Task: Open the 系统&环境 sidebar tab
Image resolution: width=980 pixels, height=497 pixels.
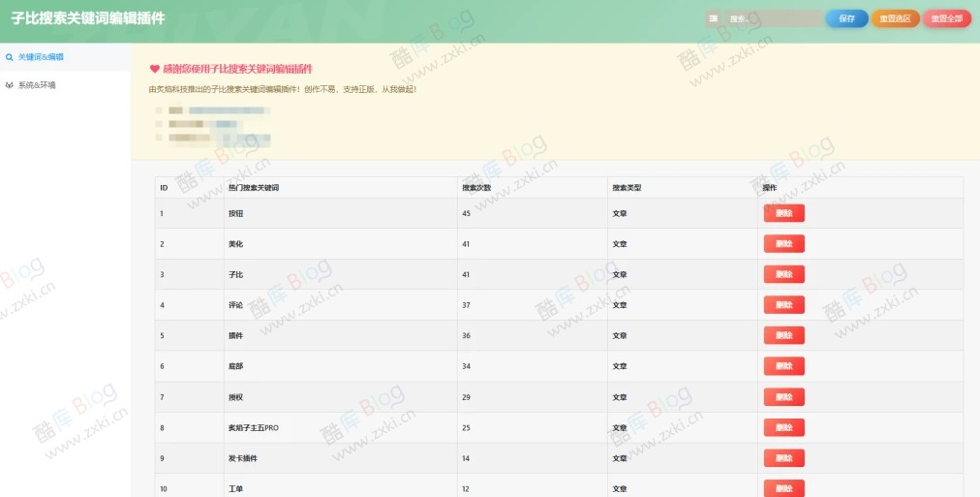Action: (x=65, y=85)
